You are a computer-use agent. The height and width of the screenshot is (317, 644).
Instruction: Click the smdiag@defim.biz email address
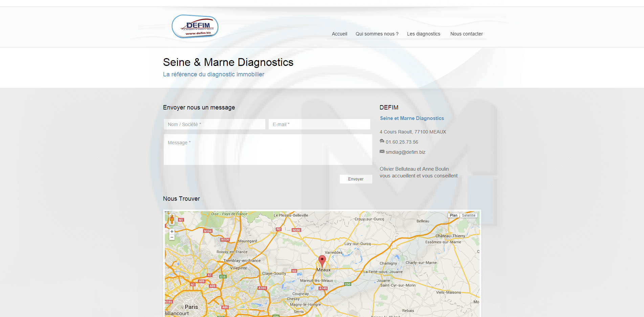tap(405, 152)
